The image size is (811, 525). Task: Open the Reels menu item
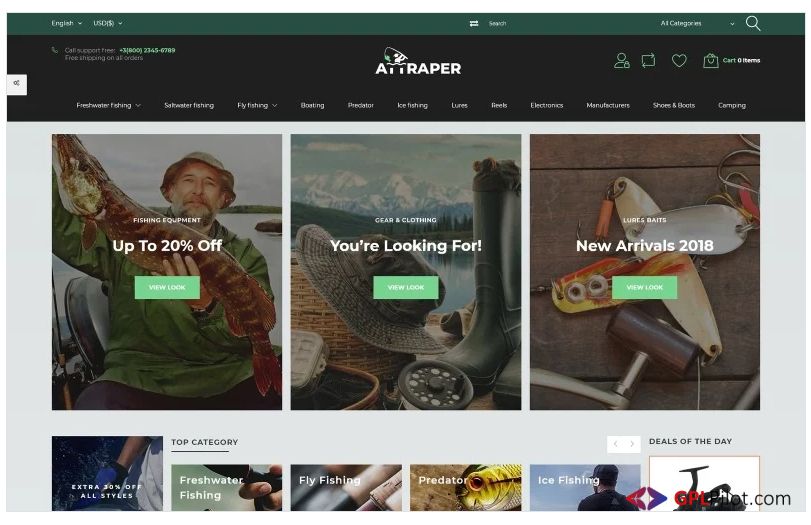click(x=499, y=106)
